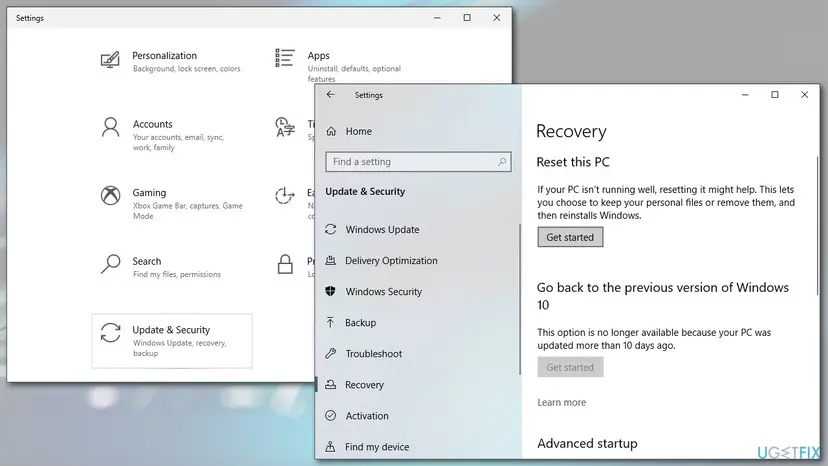Click the magnifier icon in Find a setting
Image resolution: width=828 pixels, height=466 pixels.
click(502, 162)
